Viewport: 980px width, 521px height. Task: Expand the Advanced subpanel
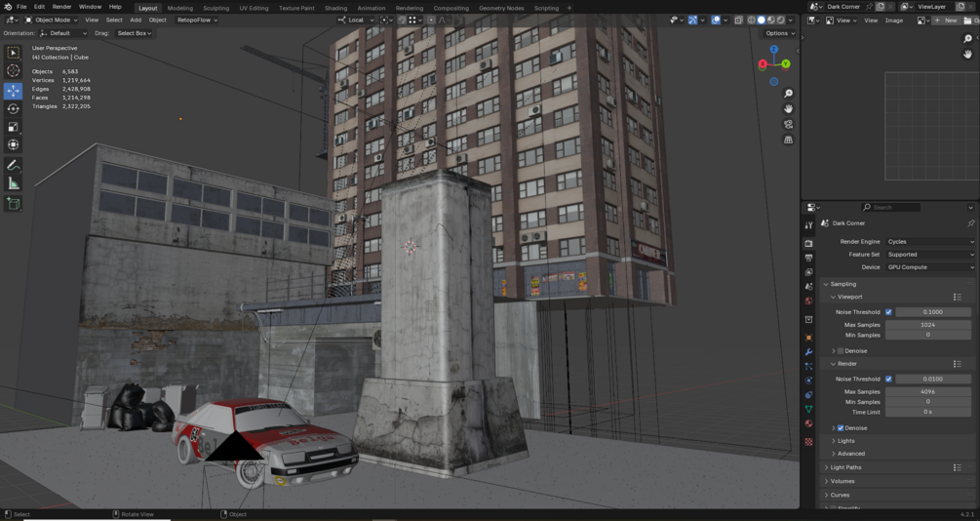(x=851, y=454)
